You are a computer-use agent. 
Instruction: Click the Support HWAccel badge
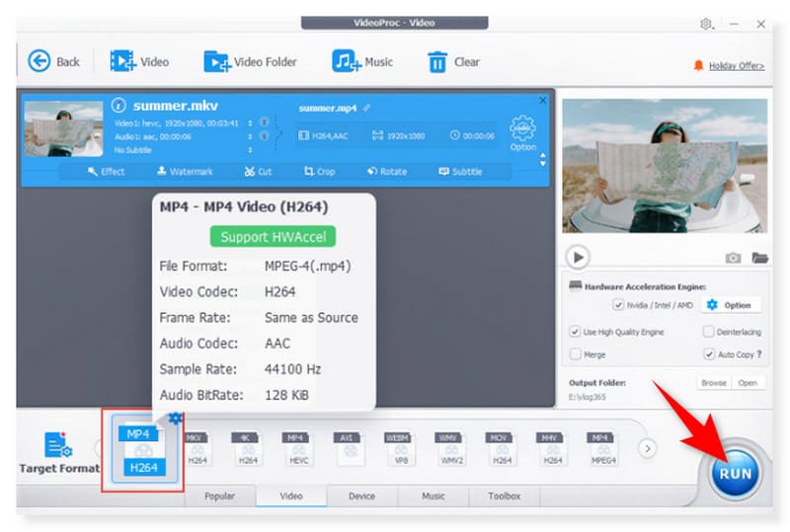pos(273,237)
